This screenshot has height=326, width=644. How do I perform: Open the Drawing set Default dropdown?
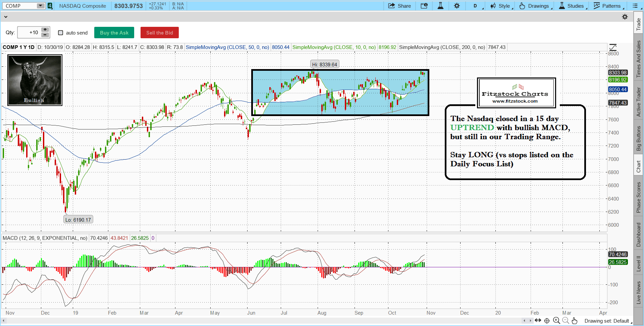pos(608,321)
